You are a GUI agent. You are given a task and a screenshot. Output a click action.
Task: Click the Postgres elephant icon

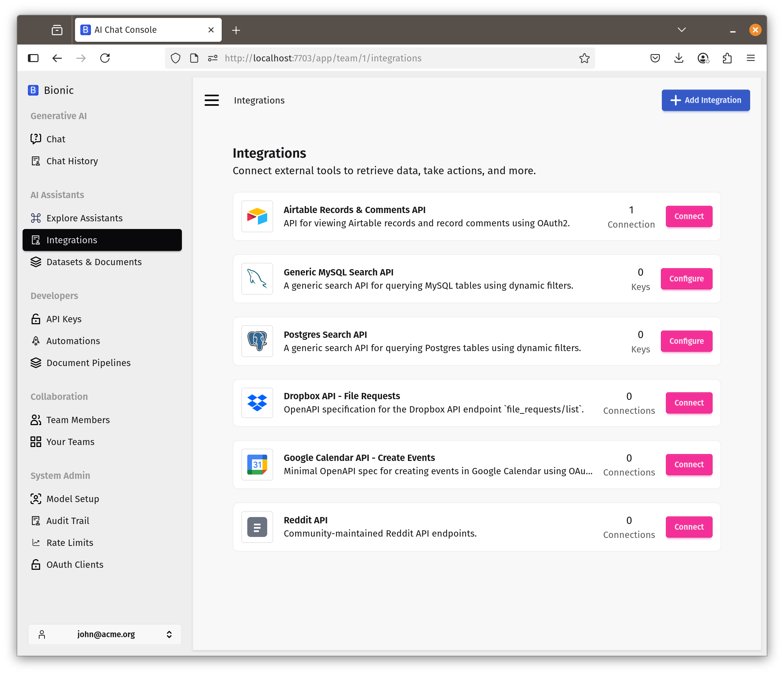tap(257, 341)
